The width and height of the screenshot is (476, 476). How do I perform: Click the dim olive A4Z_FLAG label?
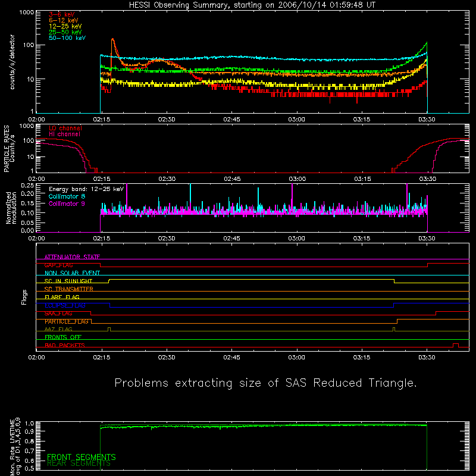click(58, 329)
